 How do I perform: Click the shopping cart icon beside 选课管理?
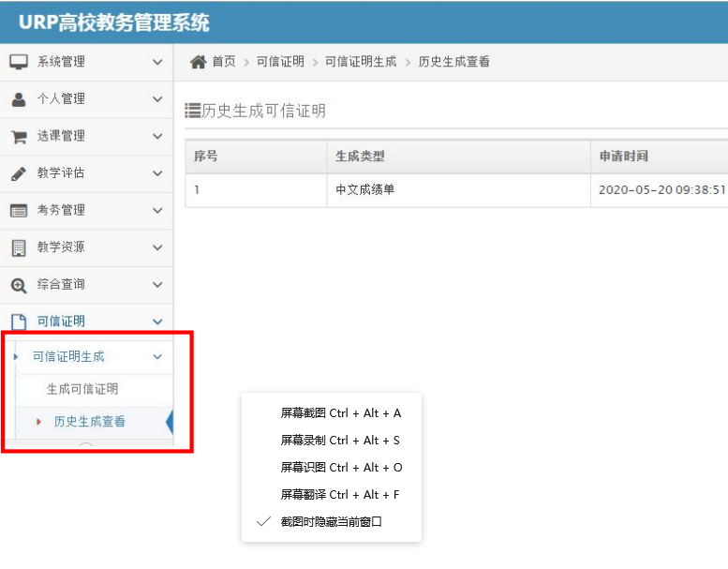19,137
